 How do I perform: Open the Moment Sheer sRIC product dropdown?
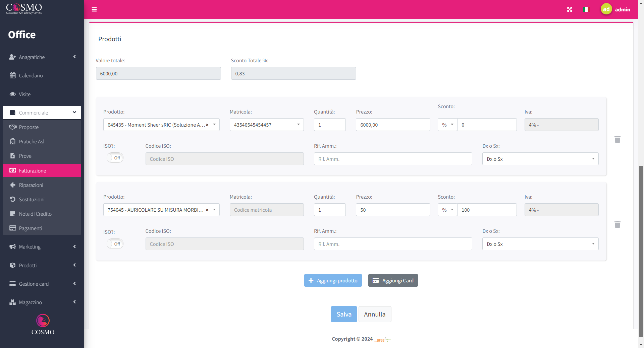tap(161, 125)
